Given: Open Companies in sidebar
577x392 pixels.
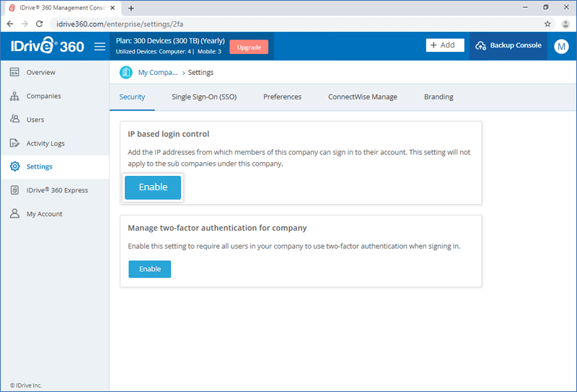Looking at the screenshot, I should coord(56,96).
